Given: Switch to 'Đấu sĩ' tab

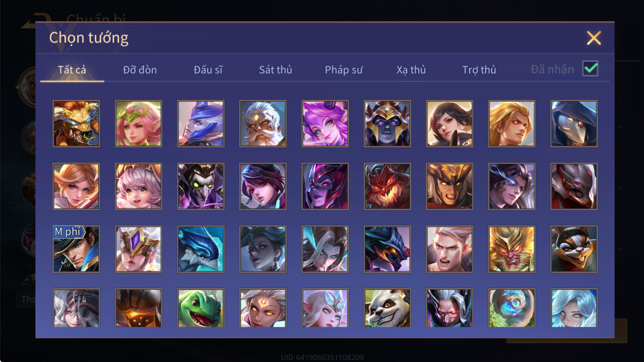Looking at the screenshot, I should coord(208,70).
